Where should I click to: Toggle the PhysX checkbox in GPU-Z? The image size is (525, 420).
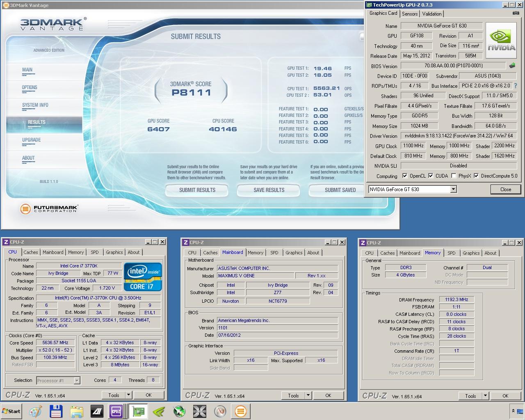[x=454, y=176]
